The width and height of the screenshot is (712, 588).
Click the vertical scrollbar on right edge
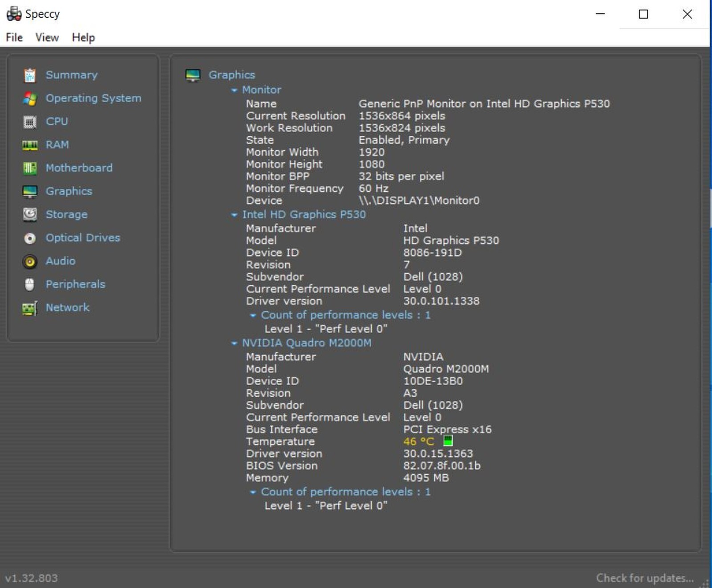pyautogui.click(x=711, y=209)
